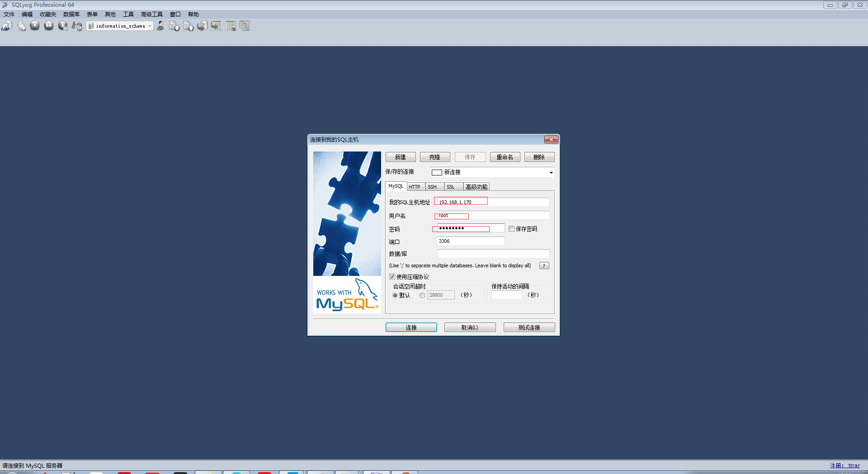
Task: Open a new query editor via toolbar icon
Action: (x=21, y=26)
